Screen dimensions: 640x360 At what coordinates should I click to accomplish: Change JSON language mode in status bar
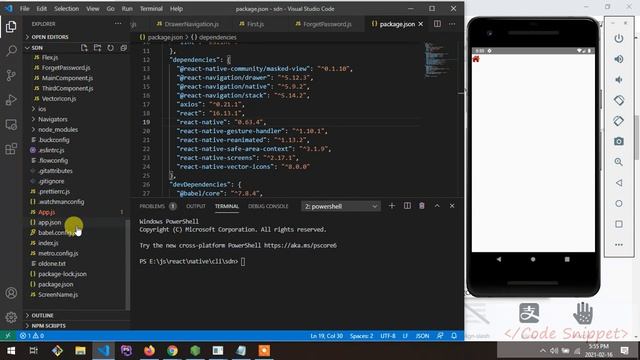[x=422, y=336]
